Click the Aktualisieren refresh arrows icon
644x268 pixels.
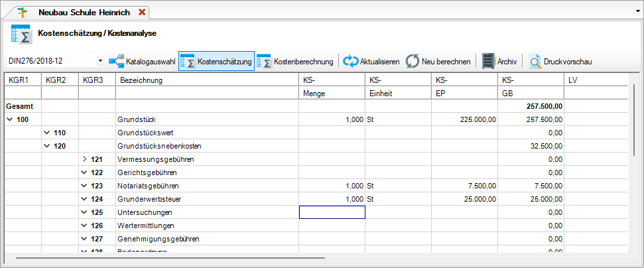(x=351, y=61)
